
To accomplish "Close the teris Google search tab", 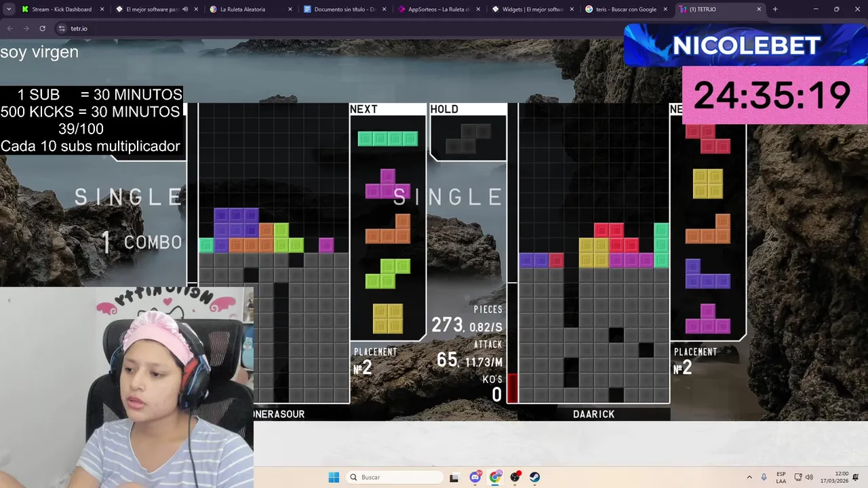I will tap(665, 9).
